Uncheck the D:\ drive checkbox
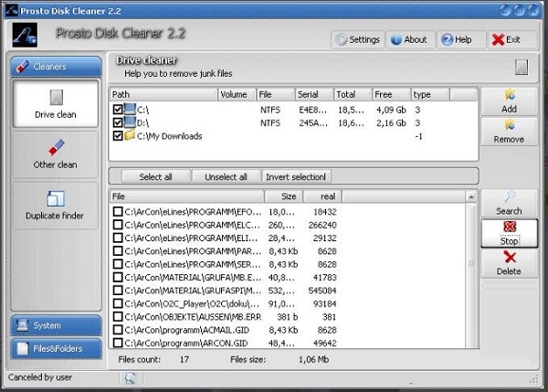548x392 pixels. coord(118,122)
